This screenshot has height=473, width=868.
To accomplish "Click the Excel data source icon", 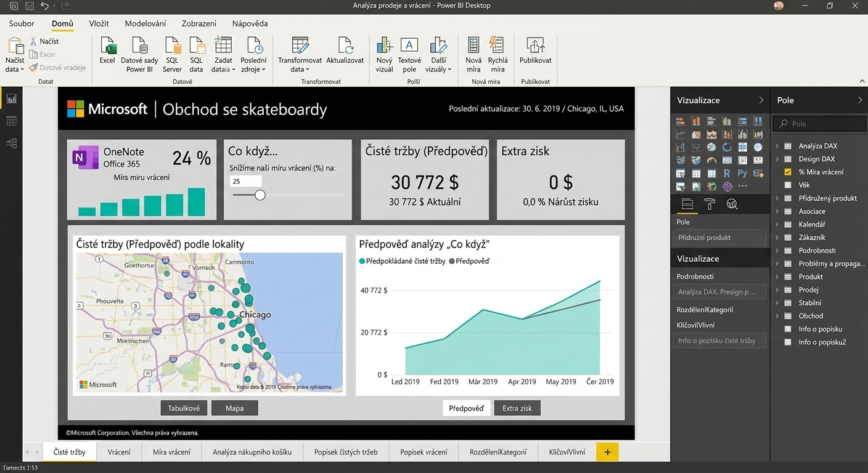I will click(108, 46).
